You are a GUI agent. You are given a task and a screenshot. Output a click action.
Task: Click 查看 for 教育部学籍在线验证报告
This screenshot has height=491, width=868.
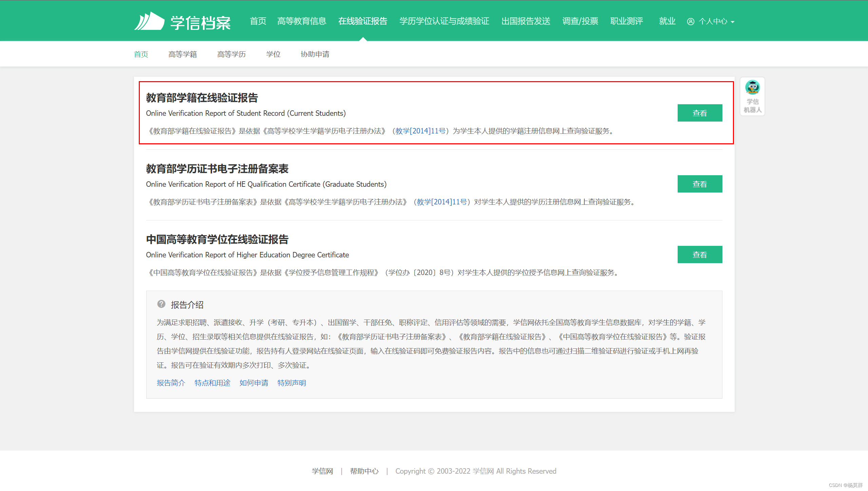click(x=700, y=113)
